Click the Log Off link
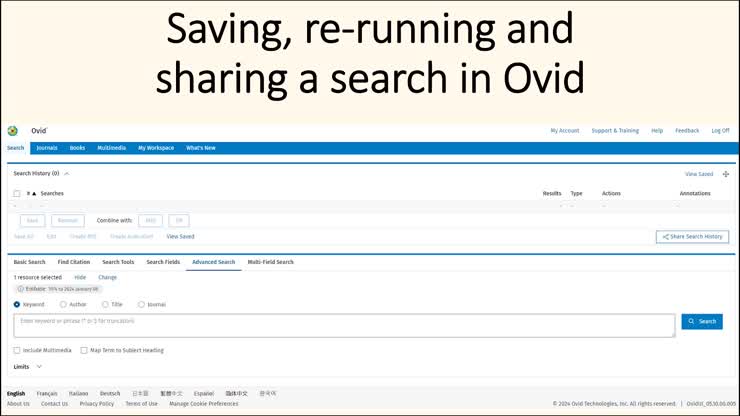 720,131
